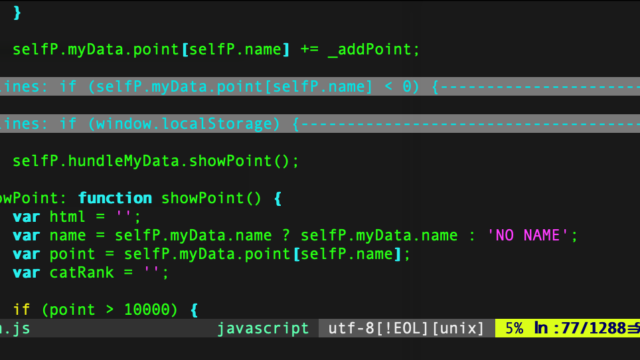Click the var point declaration line
Viewport: 640px width, 360px height.
211,254
